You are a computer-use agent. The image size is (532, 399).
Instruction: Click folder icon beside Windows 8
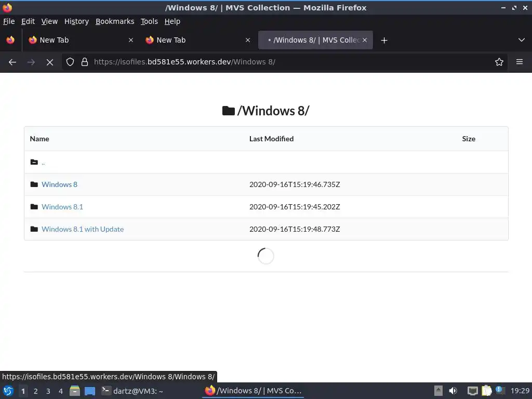[x=34, y=184]
